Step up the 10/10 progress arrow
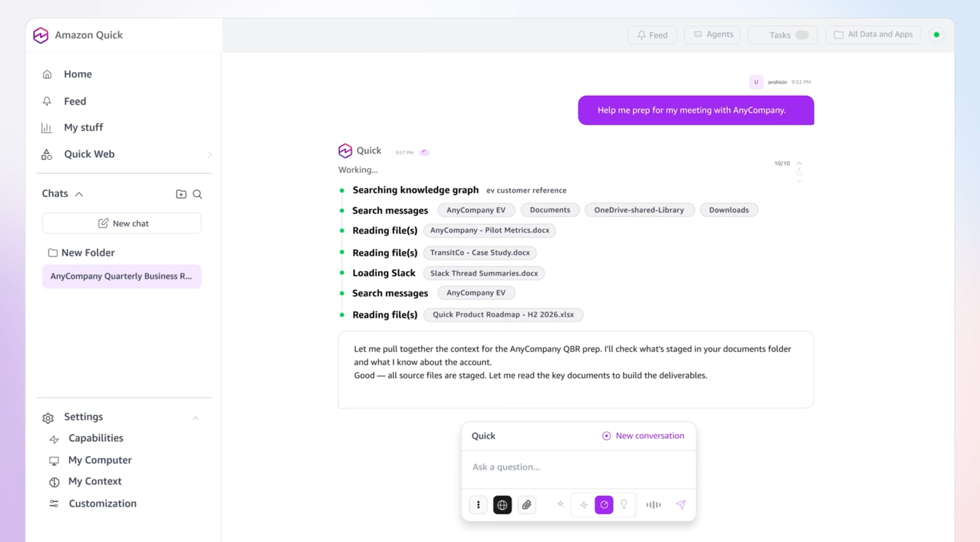The height and width of the screenshot is (542, 980). tap(799, 163)
